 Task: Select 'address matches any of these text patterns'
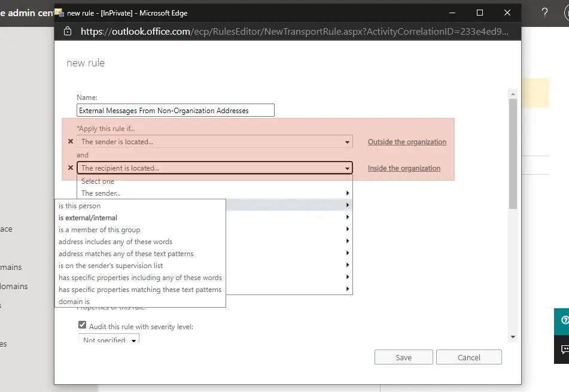point(140,254)
